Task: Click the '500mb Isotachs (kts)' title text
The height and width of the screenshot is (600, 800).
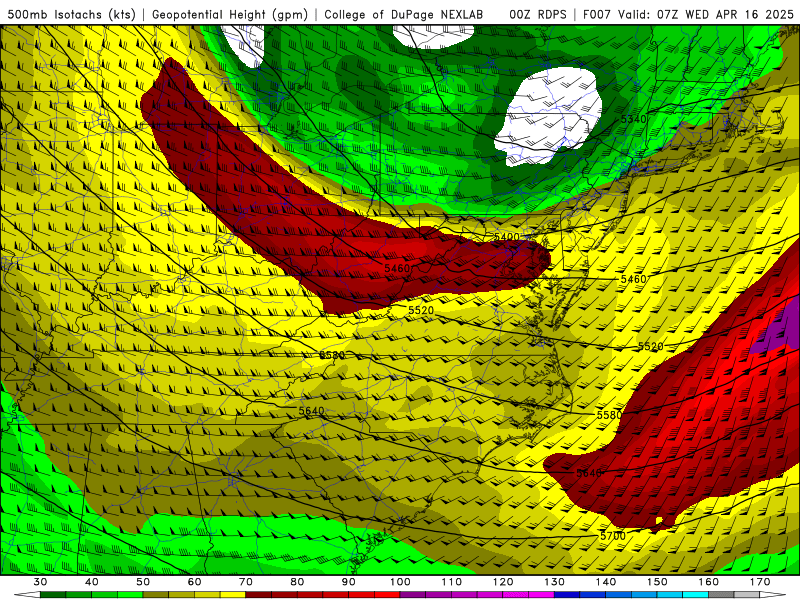Action: tap(72, 14)
